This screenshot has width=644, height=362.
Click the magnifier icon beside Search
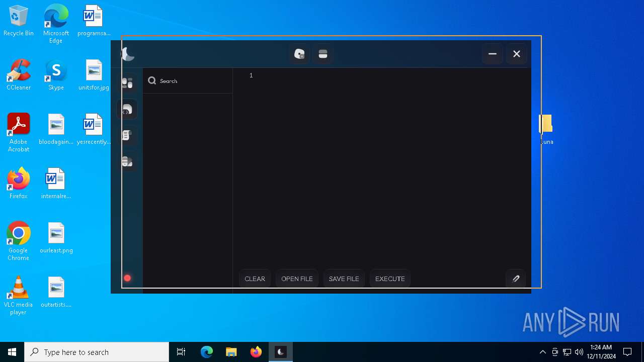152,80
